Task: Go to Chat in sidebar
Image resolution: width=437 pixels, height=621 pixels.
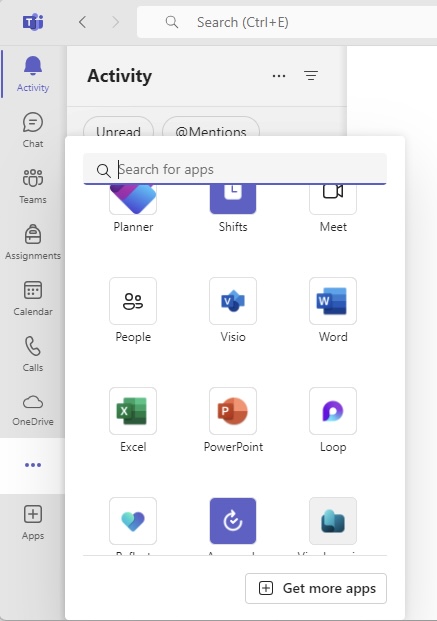Action: (33, 130)
